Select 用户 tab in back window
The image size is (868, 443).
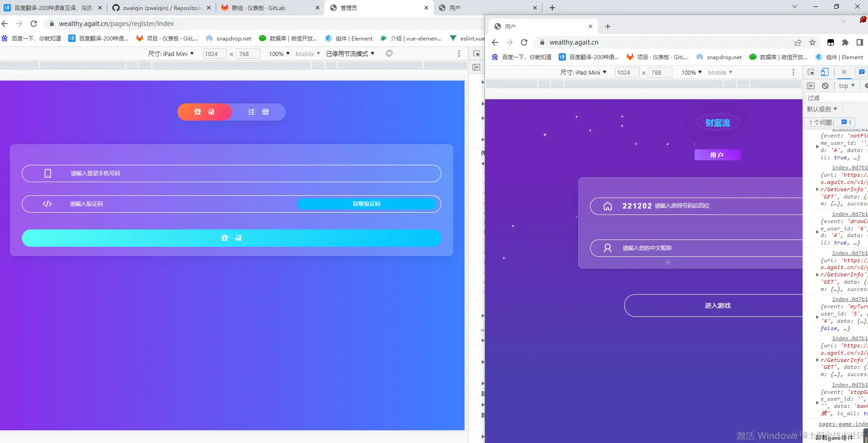point(487,8)
